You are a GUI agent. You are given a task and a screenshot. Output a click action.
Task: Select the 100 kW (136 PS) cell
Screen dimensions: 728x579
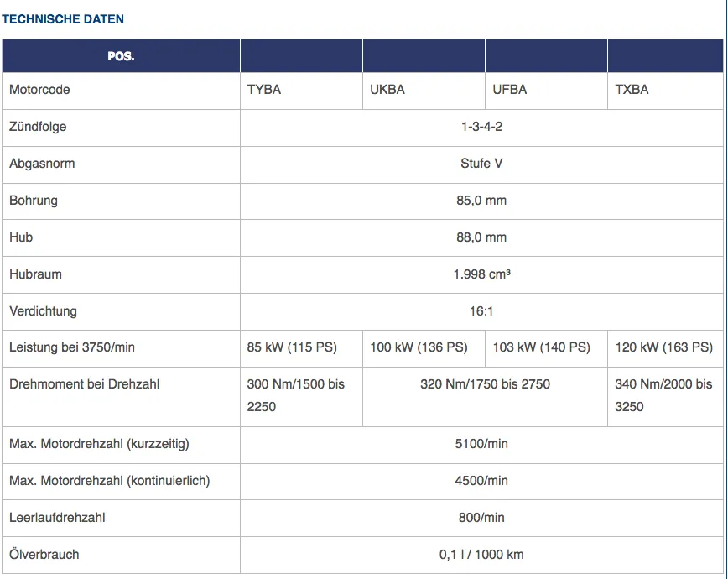(419, 347)
